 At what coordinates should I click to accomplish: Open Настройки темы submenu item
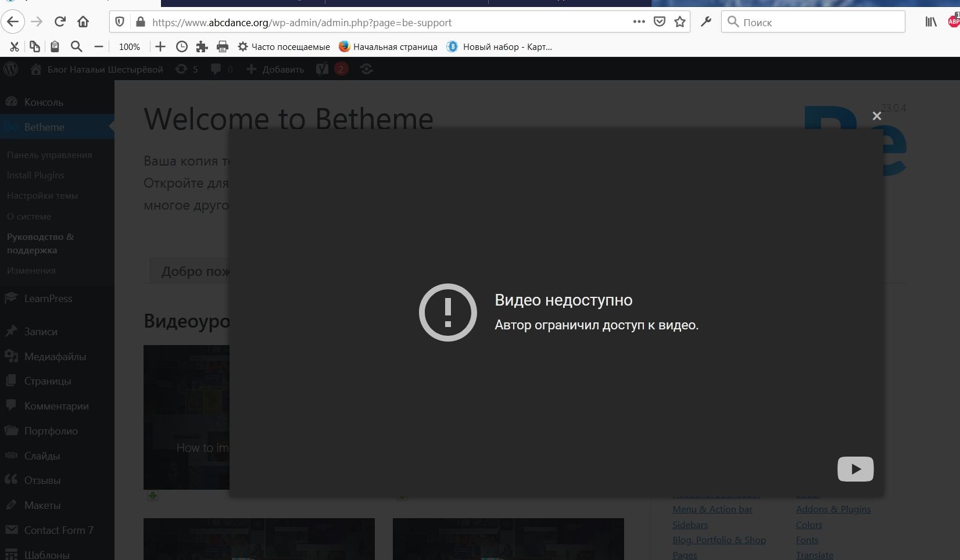point(42,195)
